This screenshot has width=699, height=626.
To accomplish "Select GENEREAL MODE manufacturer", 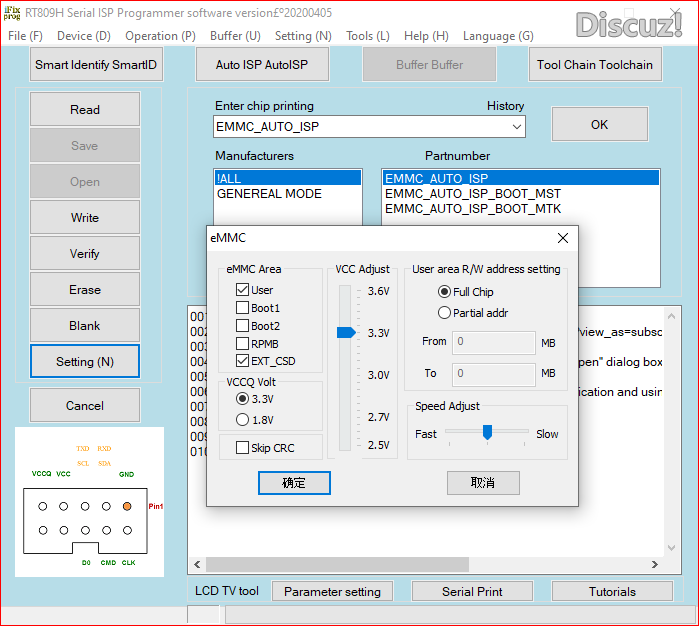I will tap(269, 193).
